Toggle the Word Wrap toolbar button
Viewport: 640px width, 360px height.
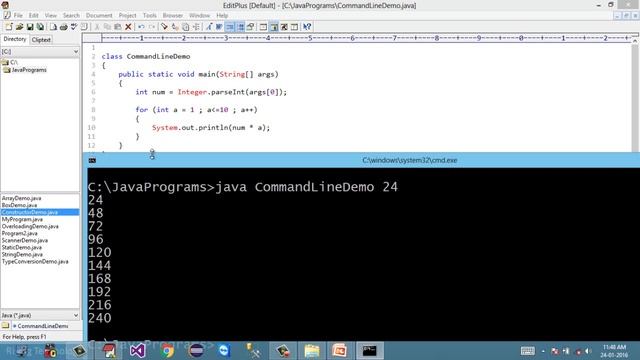(x=220, y=27)
